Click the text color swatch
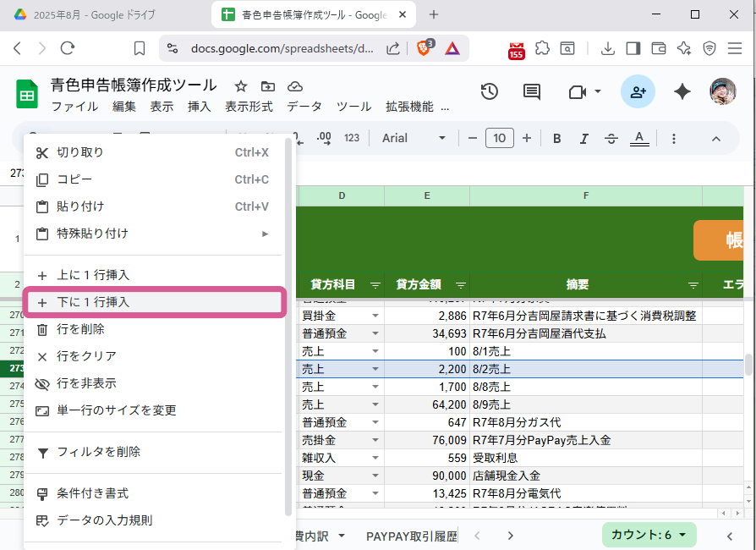The height and width of the screenshot is (550, 756). [x=639, y=137]
